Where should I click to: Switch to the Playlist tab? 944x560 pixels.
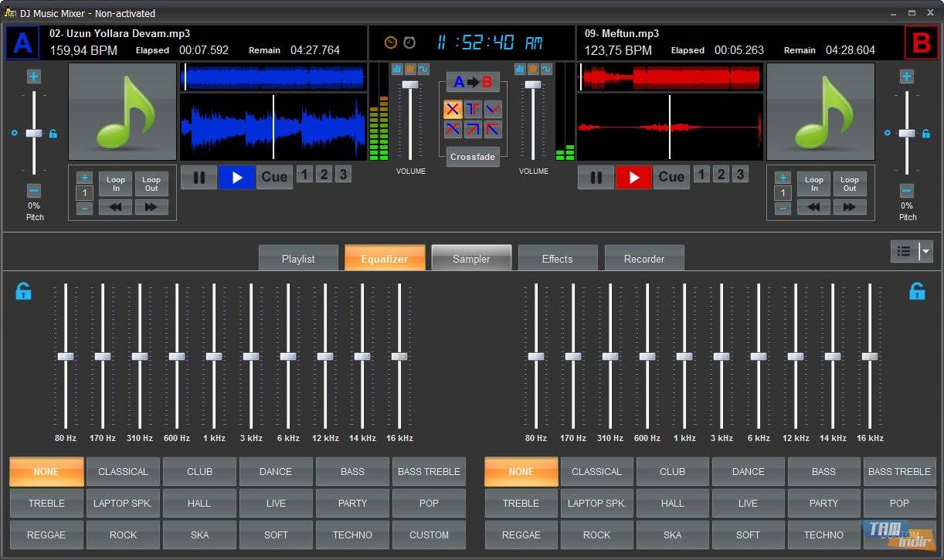[x=298, y=259]
